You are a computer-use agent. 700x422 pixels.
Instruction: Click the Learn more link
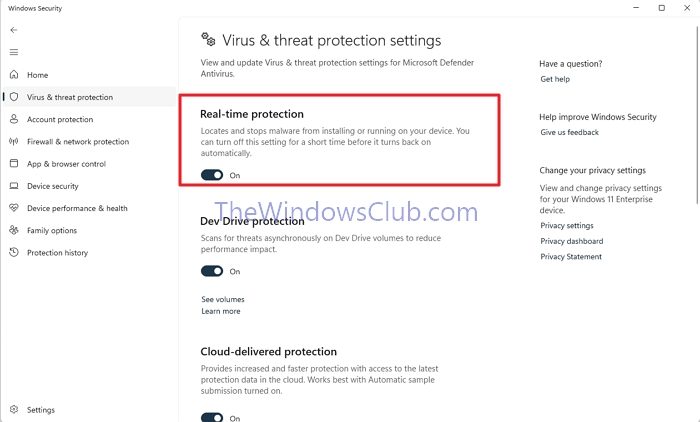221,311
